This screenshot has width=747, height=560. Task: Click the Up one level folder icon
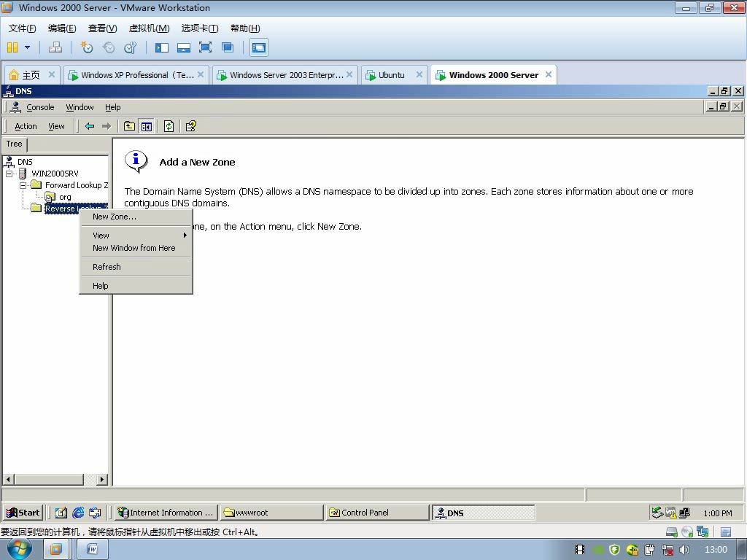[129, 126]
